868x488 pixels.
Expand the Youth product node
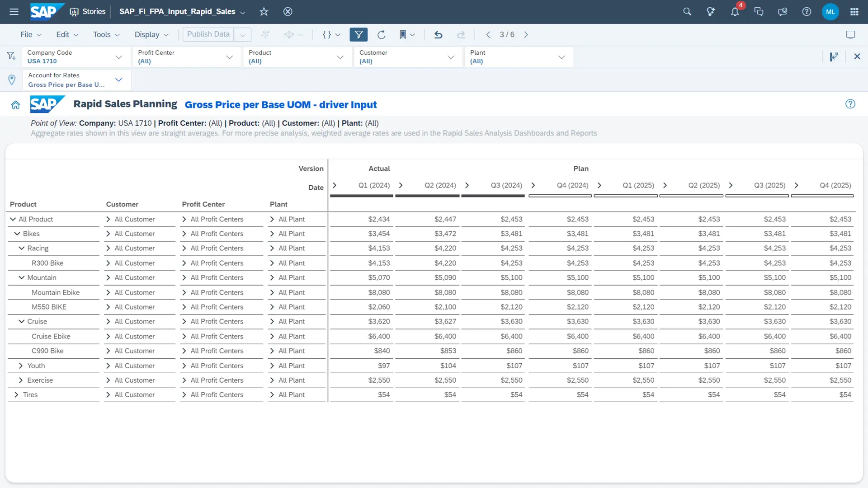coord(21,366)
